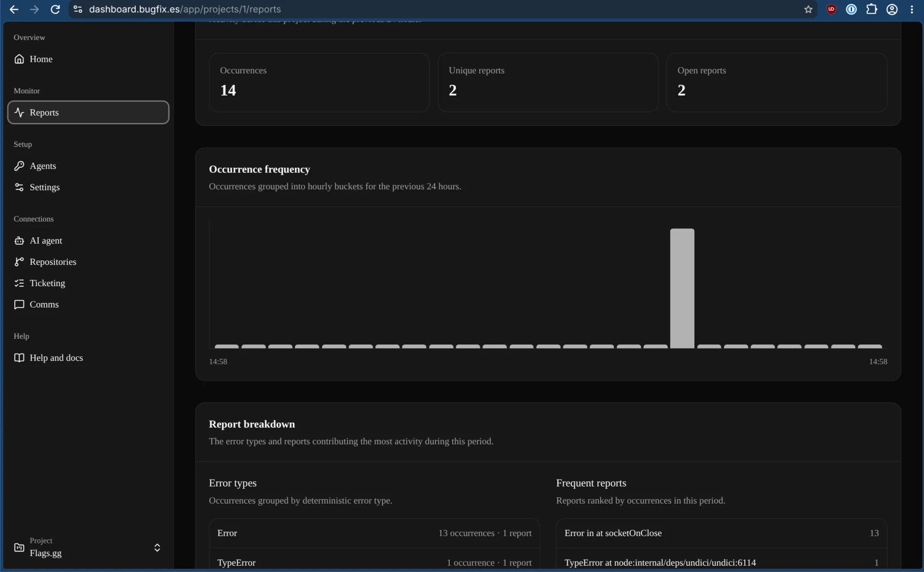The image size is (924, 572).
Task: Open the uBlock Origin extension icon
Action: pos(831,9)
